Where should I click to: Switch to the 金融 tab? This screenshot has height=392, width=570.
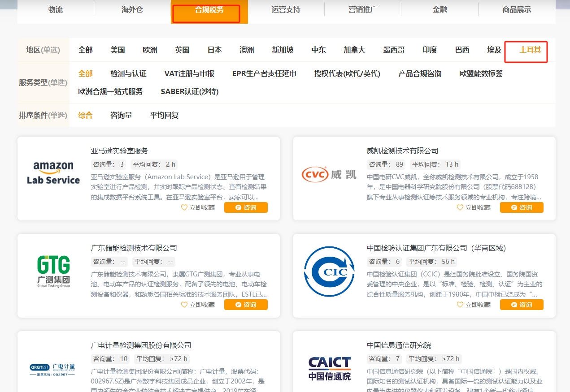(440, 9)
